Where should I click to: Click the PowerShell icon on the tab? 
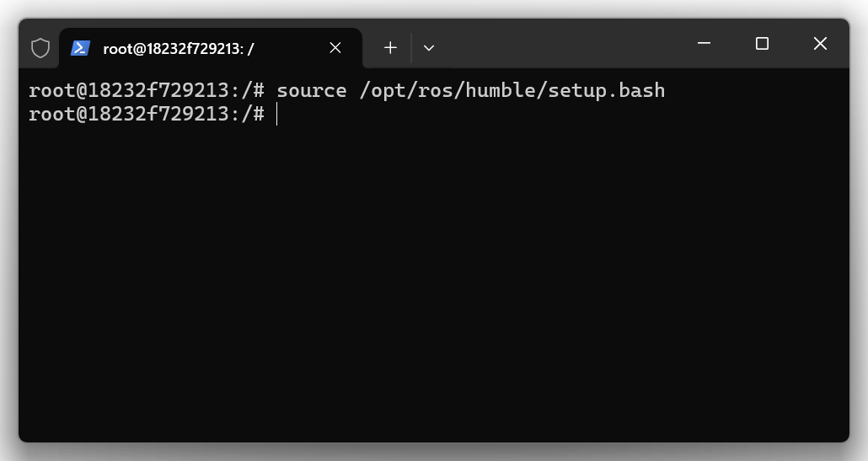[x=80, y=48]
